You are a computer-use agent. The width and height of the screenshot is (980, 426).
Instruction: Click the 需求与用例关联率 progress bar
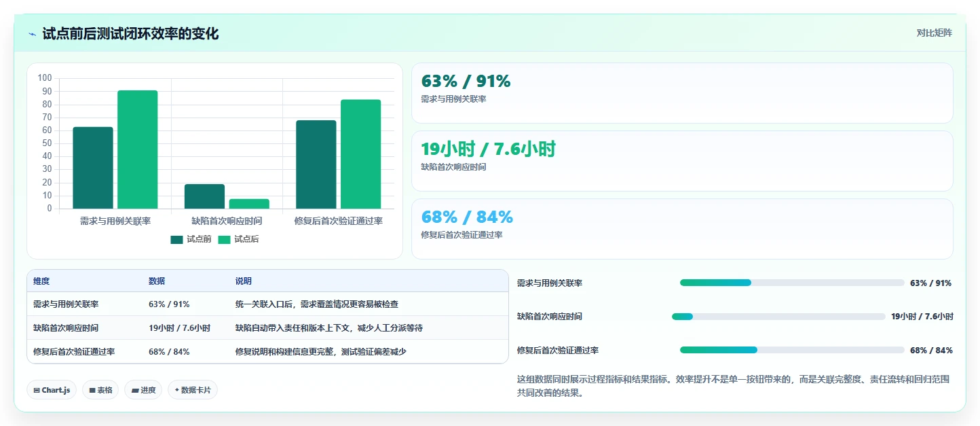[792, 283]
